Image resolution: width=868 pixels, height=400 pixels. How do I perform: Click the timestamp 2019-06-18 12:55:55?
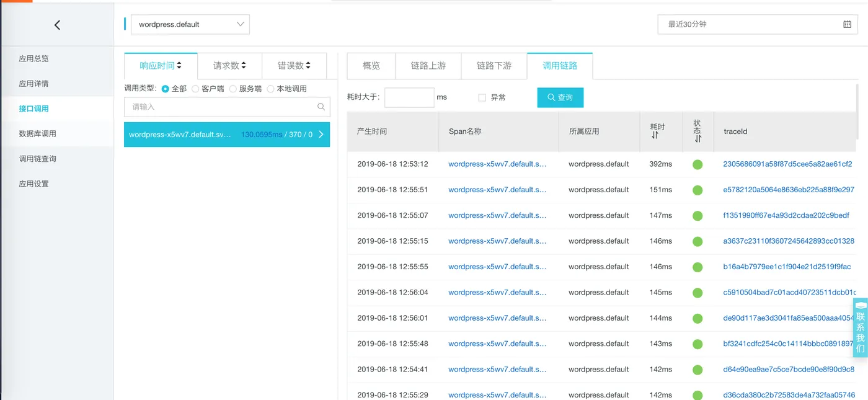(x=392, y=267)
